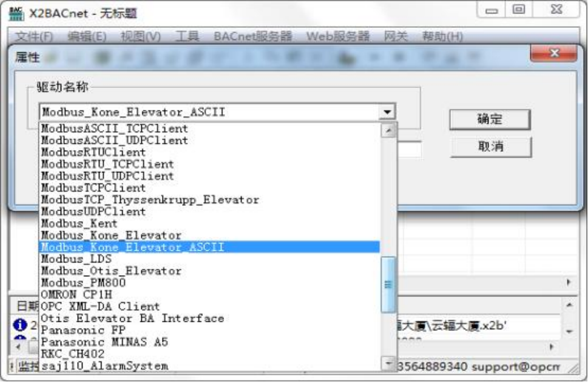The image size is (588, 382).
Task: Click the support@opcm status bar text
Action: click(516, 367)
